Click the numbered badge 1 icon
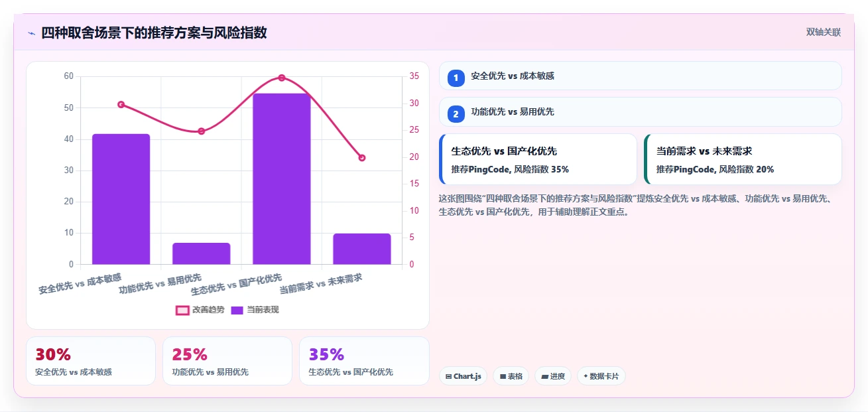Screen dimensions: 868x412 [456, 78]
